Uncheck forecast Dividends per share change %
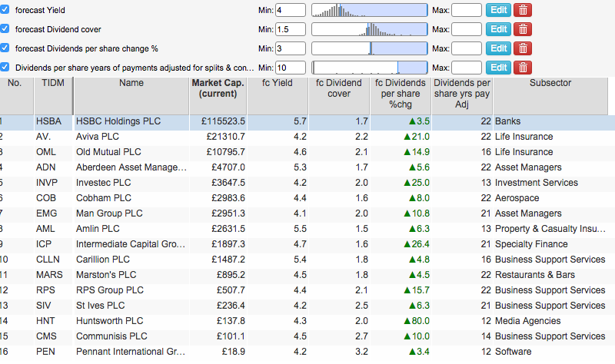Viewport: 615px width, 364px height. click(5, 48)
